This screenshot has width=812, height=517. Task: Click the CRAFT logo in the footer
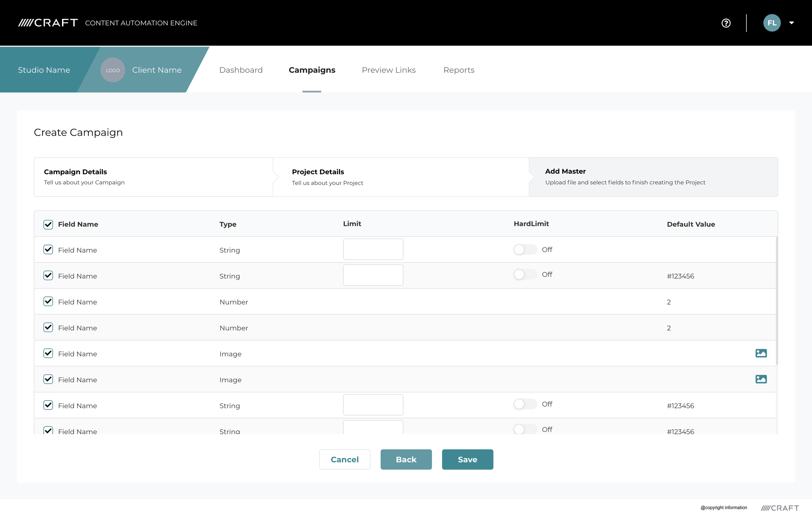pos(780,508)
